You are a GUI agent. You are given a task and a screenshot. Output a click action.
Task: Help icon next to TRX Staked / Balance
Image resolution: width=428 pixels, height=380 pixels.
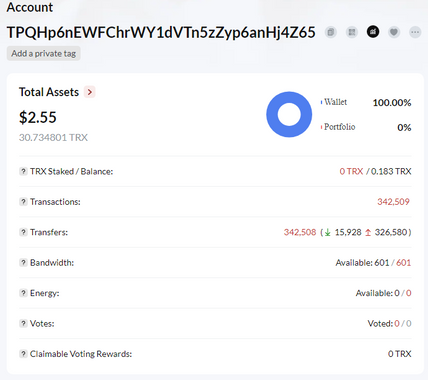click(x=23, y=171)
